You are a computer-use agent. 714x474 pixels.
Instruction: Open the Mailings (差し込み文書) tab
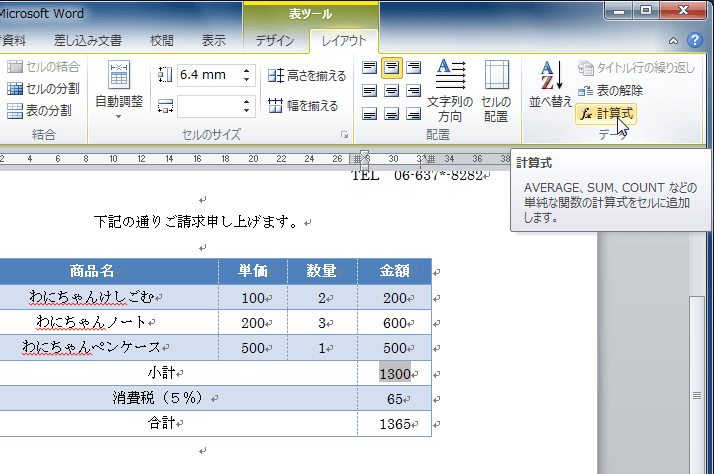point(88,41)
